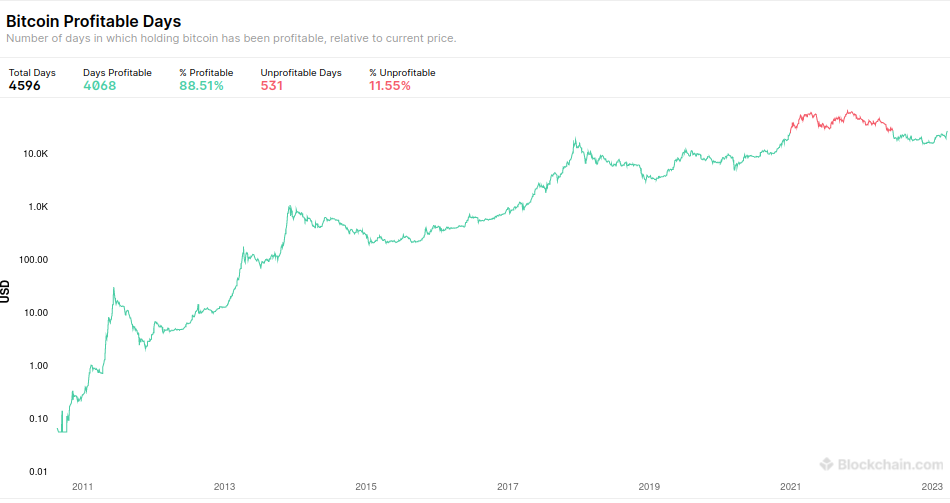Select the 2013 time axis label
The image size is (950, 503).
224,487
